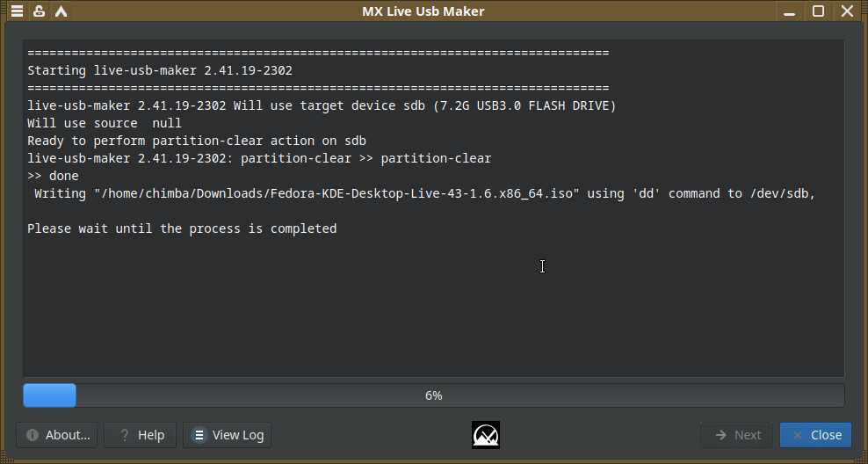Click the "Will use source null" line
Viewport: 868px width, 464px height.
point(105,123)
